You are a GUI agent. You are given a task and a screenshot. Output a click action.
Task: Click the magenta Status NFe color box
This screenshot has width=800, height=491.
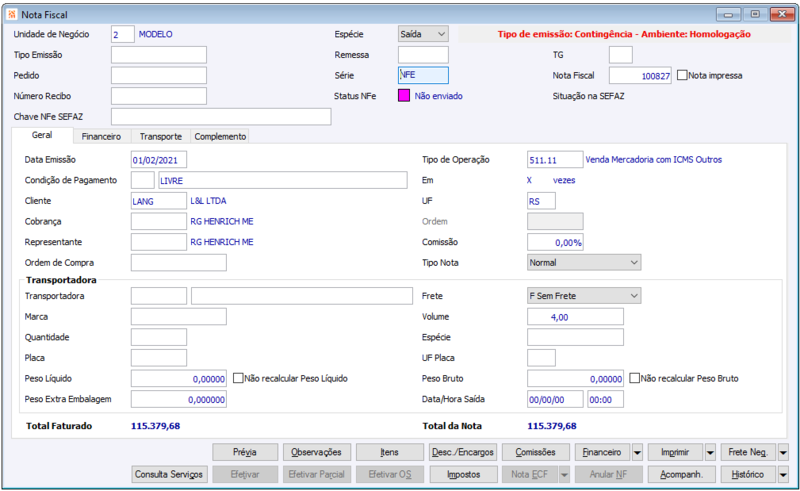(x=404, y=95)
